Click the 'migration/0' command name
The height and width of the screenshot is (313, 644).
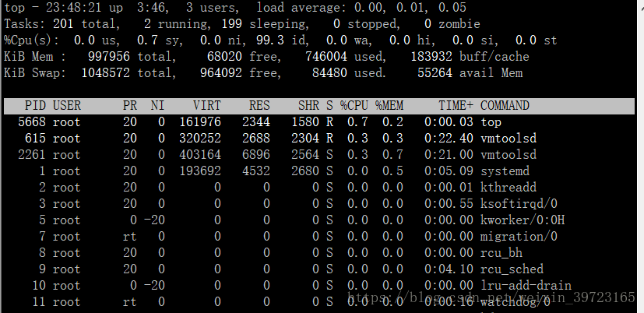519,237
